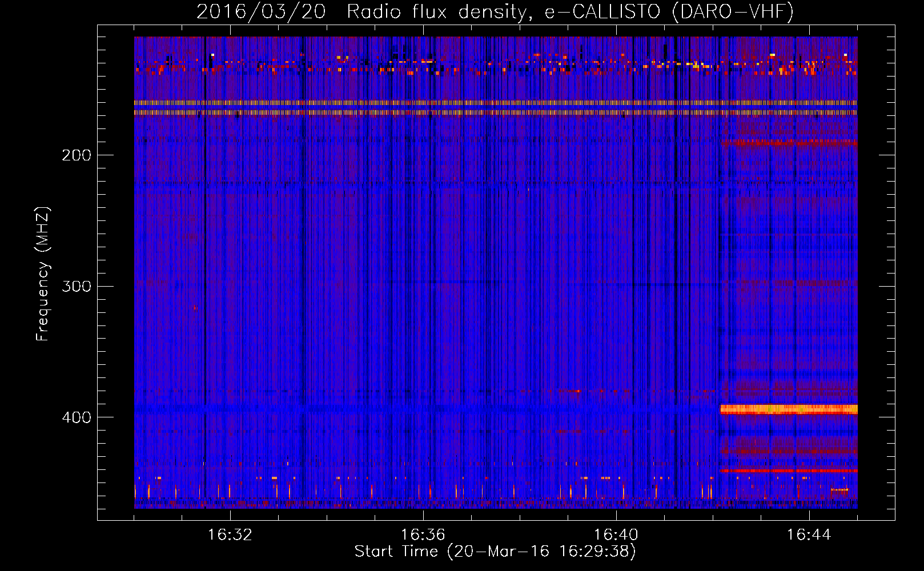The image size is (924, 571).
Task: Click the 300 frequency tick label
Action: tap(77, 286)
